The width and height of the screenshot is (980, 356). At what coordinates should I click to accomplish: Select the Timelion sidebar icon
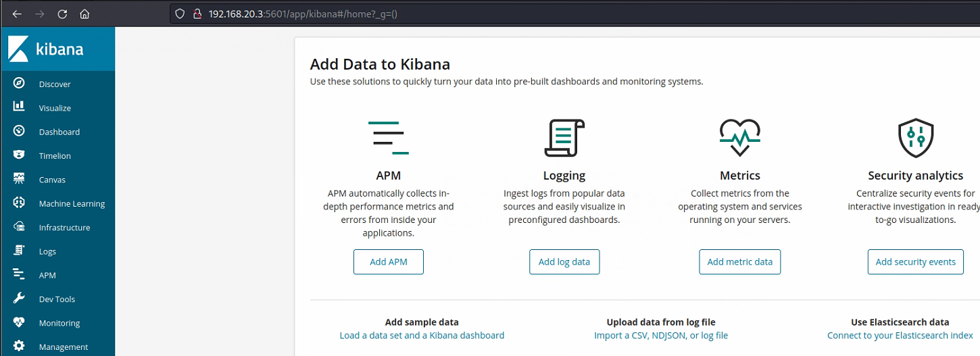click(x=19, y=155)
